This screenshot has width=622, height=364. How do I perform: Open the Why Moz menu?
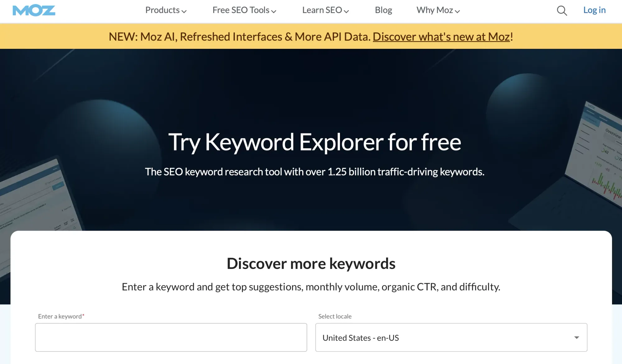[x=434, y=10]
